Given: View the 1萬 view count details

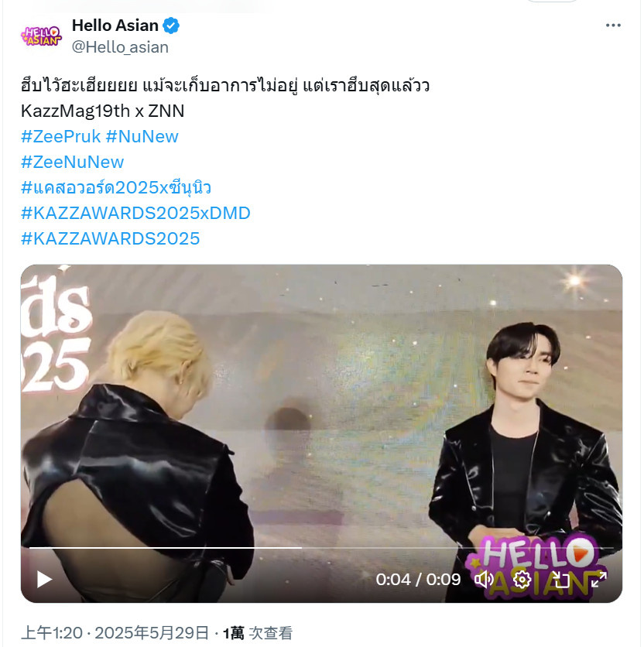Looking at the screenshot, I should (x=258, y=633).
